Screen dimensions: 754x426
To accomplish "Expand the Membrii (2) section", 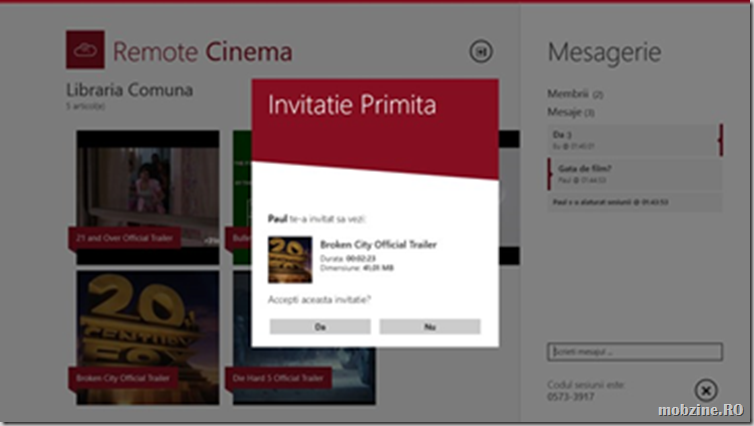I will pos(575,94).
